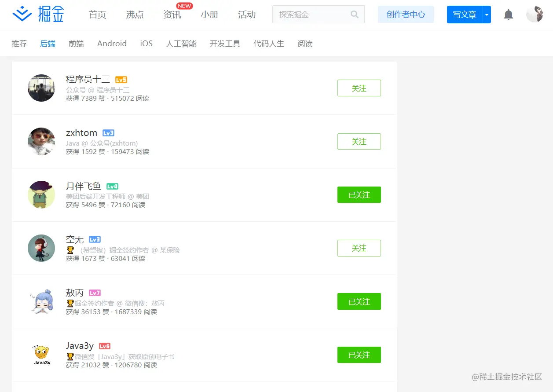Image resolution: width=553 pixels, height=392 pixels.
Task: Click the Lv3 badge beside zxhtom
Action: pyautogui.click(x=108, y=133)
